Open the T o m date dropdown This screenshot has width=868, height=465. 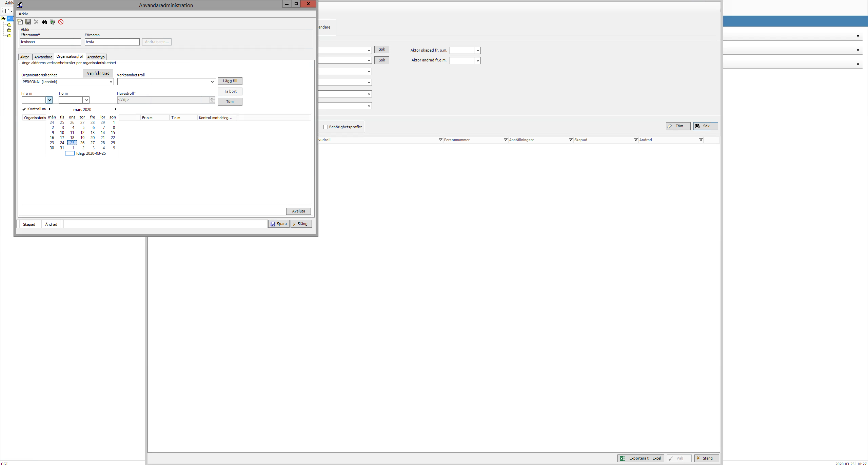click(86, 100)
